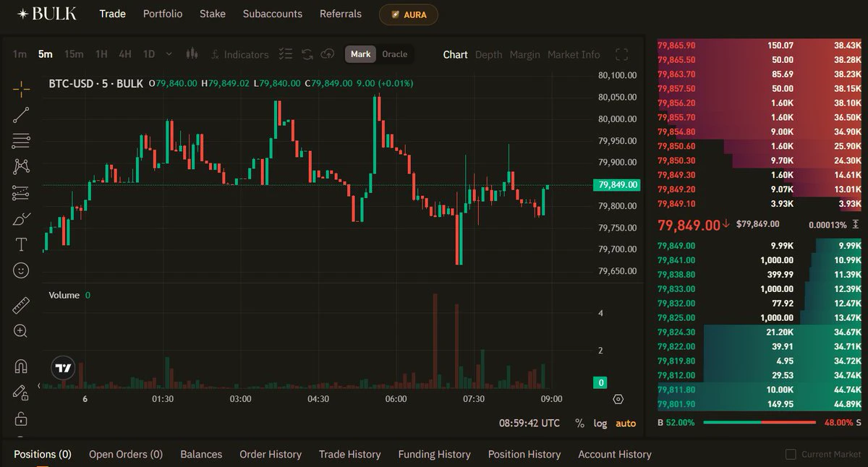The width and height of the screenshot is (868, 467).
Task: Check the Current Market checkbox
Action: (x=791, y=454)
